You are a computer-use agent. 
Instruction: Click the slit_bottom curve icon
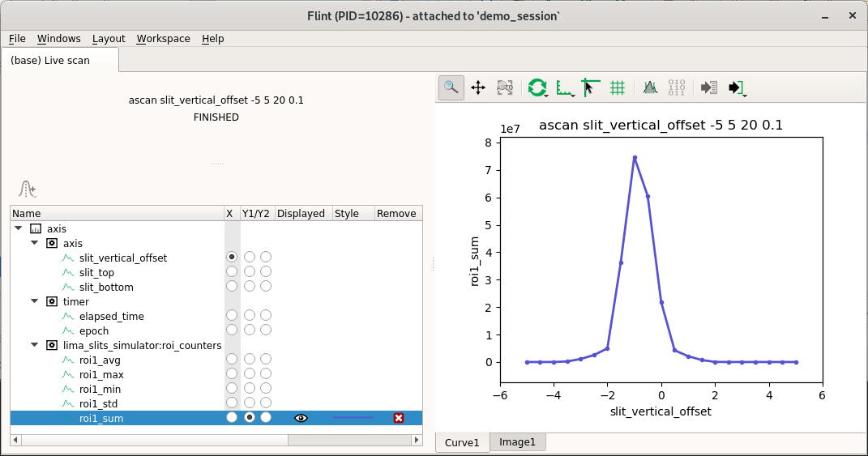[68, 287]
